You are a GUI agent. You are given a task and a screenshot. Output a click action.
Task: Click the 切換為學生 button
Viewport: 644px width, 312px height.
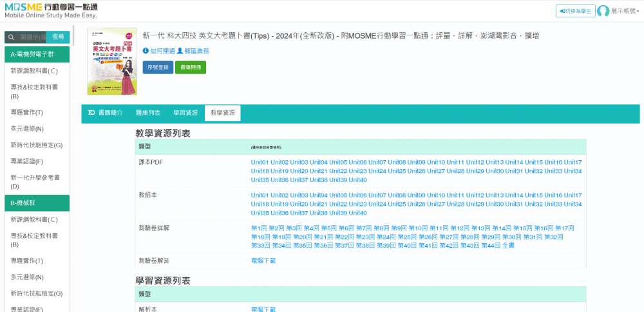coord(575,11)
